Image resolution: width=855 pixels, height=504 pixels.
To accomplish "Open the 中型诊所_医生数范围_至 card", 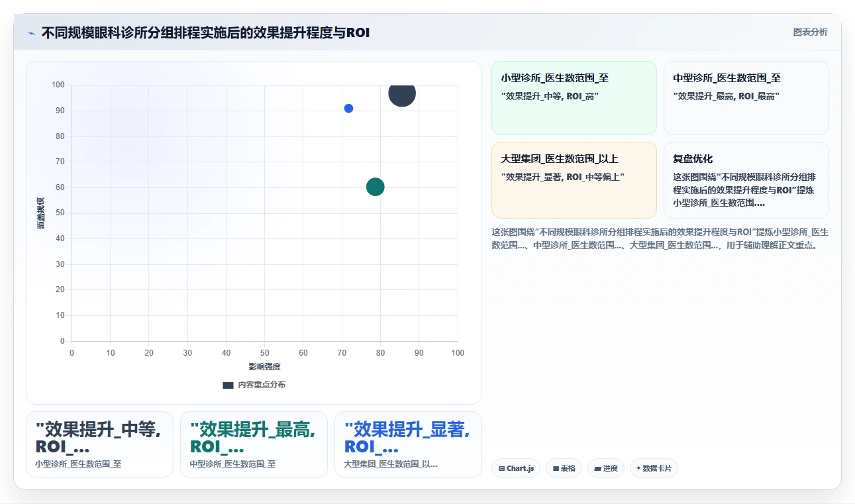I will pyautogui.click(x=746, y=98).
